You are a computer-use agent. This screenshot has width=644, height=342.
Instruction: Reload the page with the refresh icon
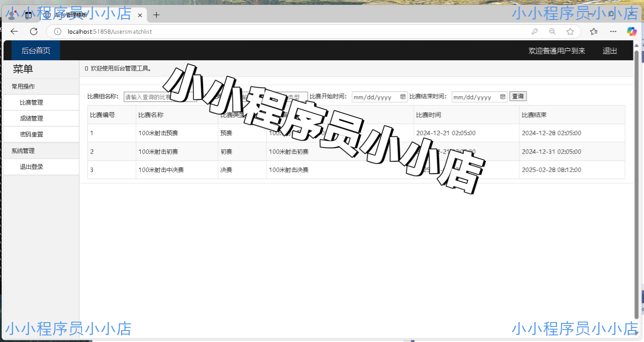click(34, 31)
